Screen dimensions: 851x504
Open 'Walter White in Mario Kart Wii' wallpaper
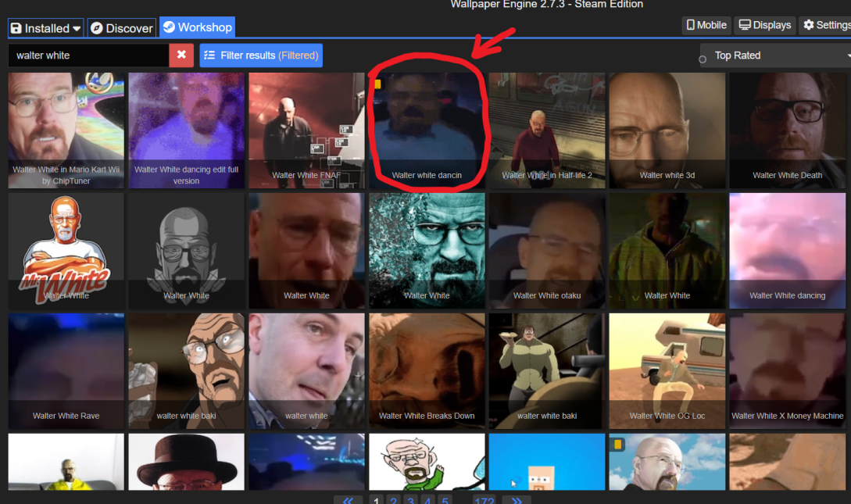[x=66, y=130]
